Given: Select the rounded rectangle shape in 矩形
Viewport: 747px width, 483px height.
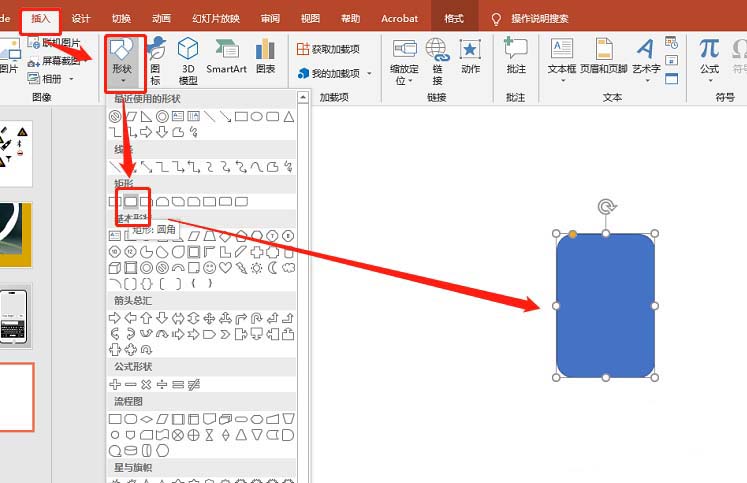Looking at the screenshot, I should [130, 201].
